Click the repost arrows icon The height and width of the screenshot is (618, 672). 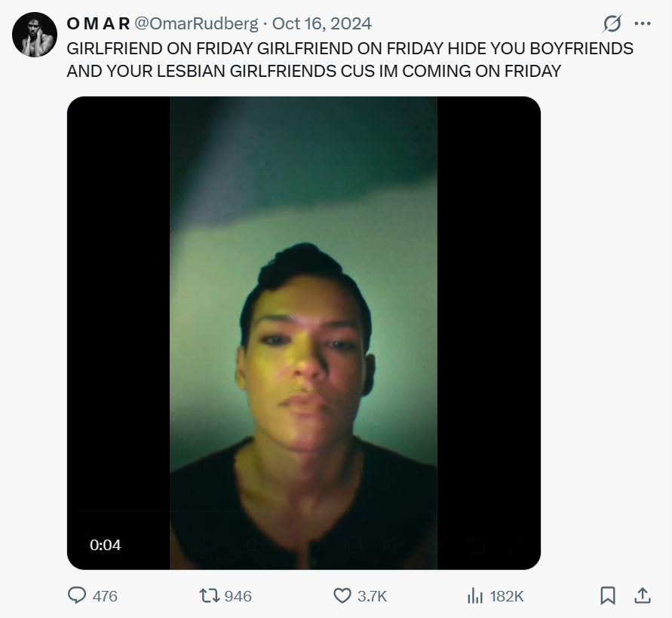coord(208,595)
